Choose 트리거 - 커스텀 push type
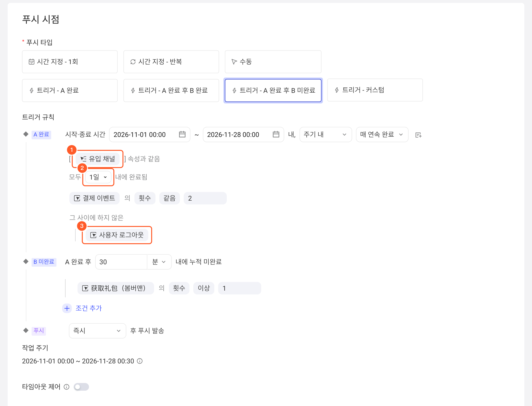The image size is (532, 406). coord(375,90)
